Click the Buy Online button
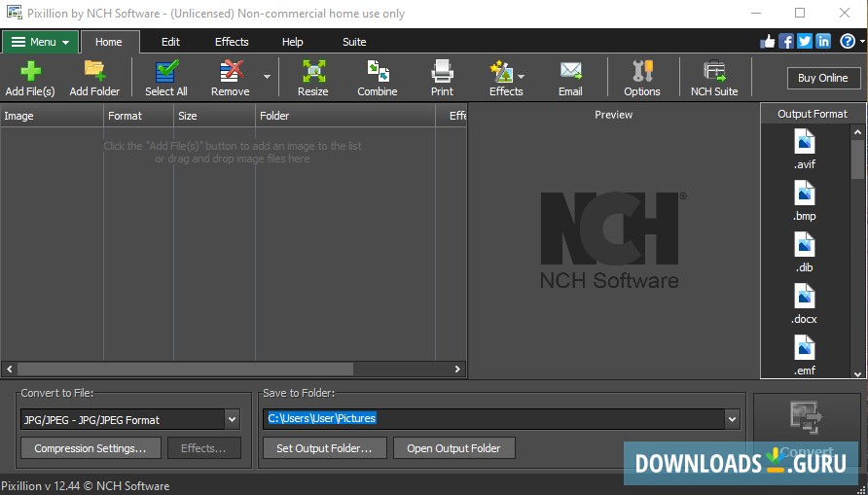Image resolution: width=868 pixels, height=495 pixels. click(x=822, y=78)
